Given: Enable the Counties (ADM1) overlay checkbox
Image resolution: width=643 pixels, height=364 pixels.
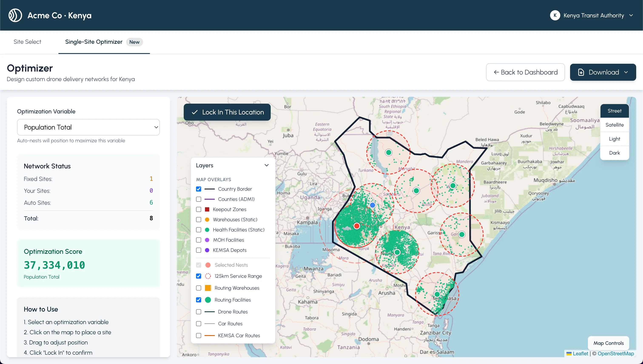Looking at the screenshot, I should (x=198, y=199).
